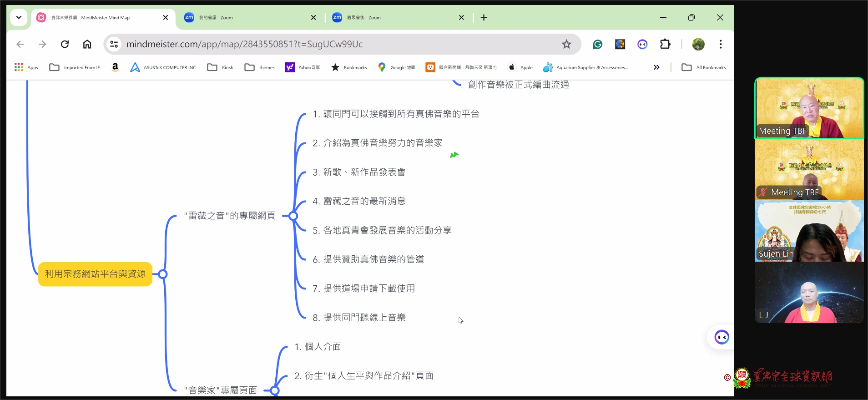The width and height of the screenshot is (868, 400).
Task: Open the Extensions puzzle icon
Action: [x=665, y=44]
